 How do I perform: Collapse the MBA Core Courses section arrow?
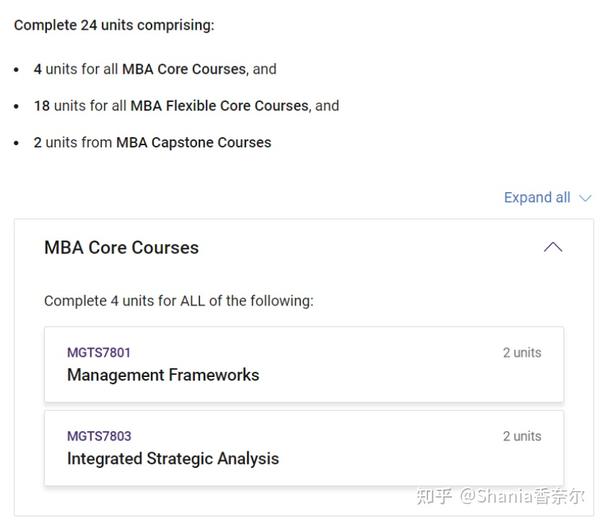pyautogui.click(x=552, y=247)
